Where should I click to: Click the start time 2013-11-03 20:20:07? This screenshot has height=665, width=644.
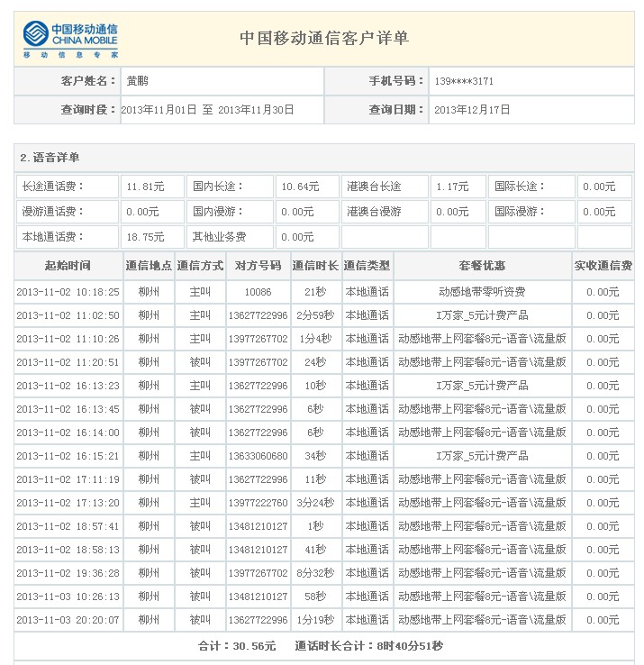pyautogui.click(x=68, y=620)
